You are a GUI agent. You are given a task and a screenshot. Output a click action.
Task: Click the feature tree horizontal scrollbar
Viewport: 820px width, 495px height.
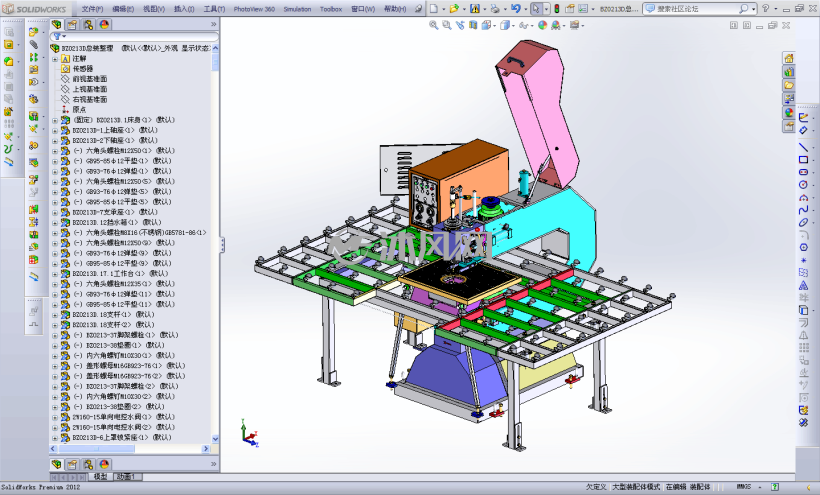coord(97,448)
